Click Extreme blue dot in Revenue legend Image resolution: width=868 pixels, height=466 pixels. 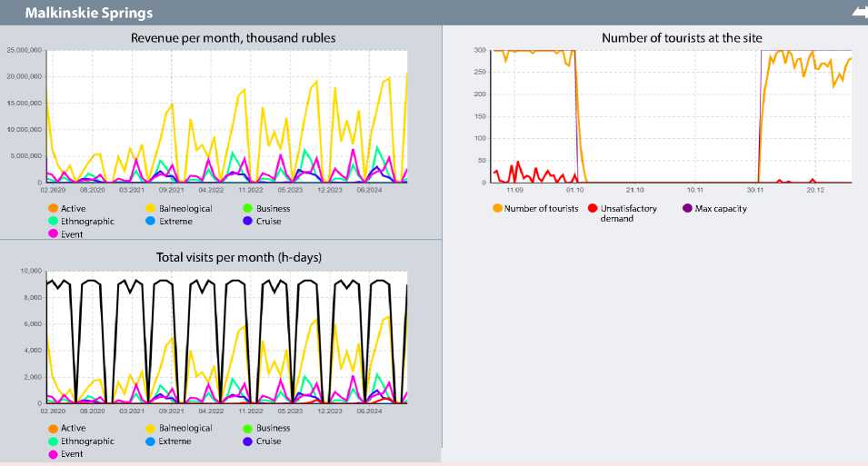pyautogui.click(x=150, y=221)
